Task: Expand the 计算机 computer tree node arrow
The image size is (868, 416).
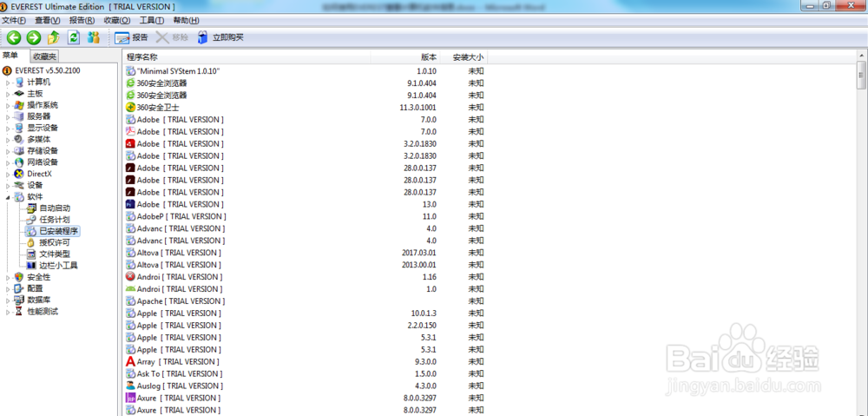Action: pos(9,82)
